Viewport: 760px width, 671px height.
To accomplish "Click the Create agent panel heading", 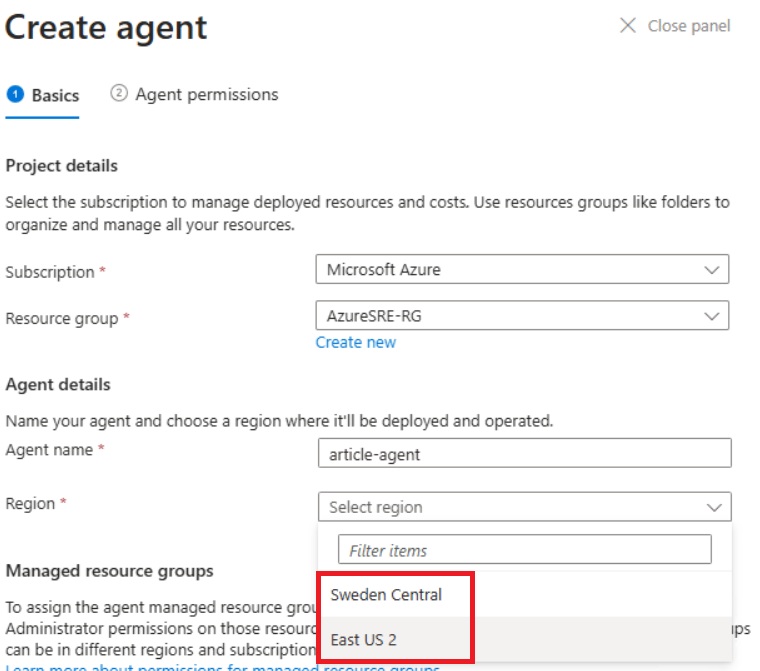I will coord(106,28).
